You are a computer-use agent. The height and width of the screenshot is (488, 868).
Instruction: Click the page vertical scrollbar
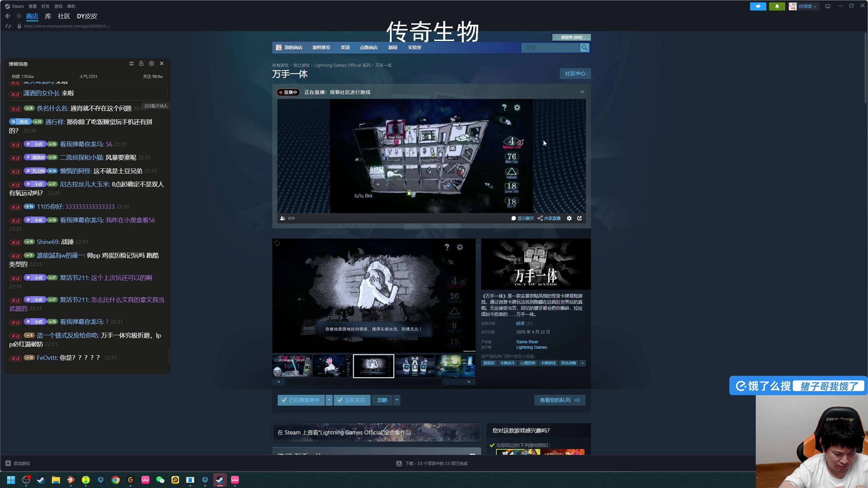click(865, 68)
